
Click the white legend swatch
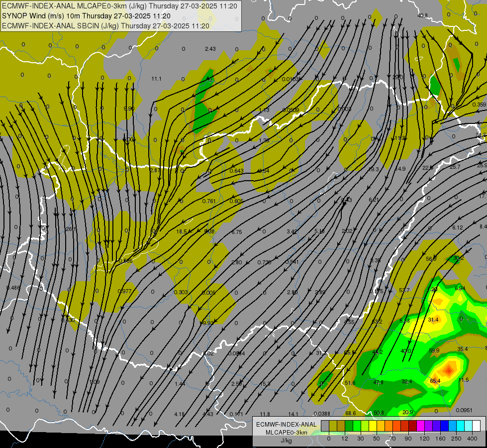pos(477,426)
